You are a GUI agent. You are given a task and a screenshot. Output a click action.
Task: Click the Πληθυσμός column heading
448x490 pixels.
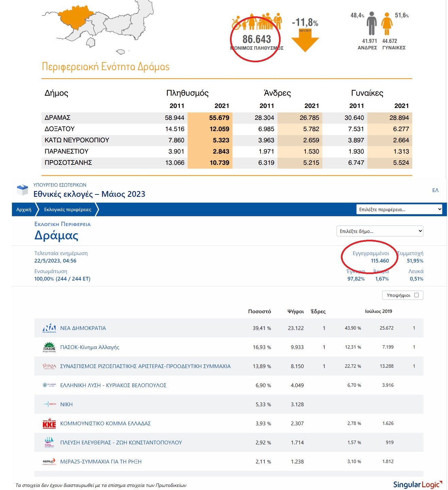click(187, 93)
